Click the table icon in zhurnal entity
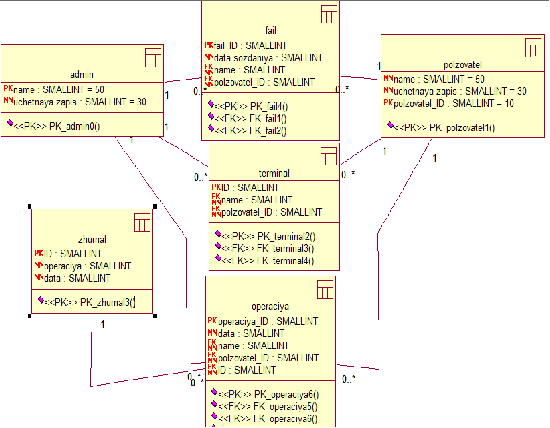 tap(142, 223)
